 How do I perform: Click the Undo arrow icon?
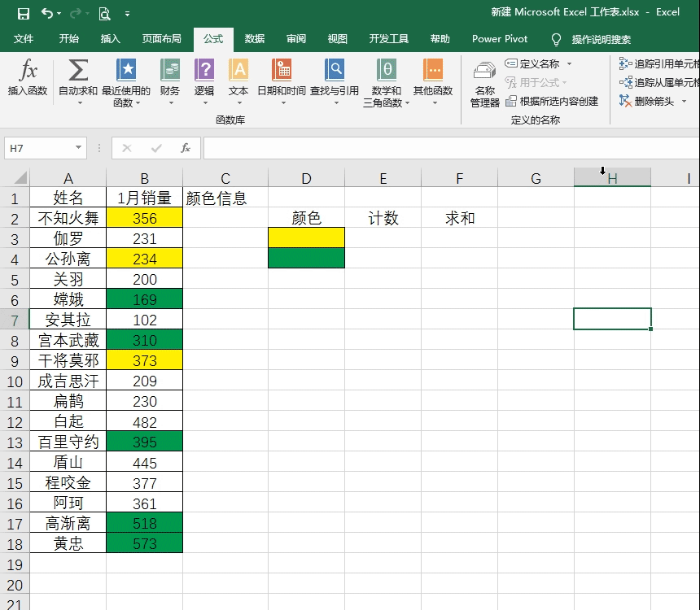coord(47,13)
